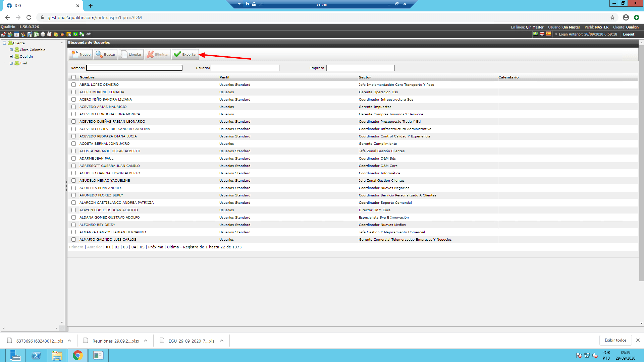
Task: Click the folder with person toolbar icon
Action: coord(30,34)
